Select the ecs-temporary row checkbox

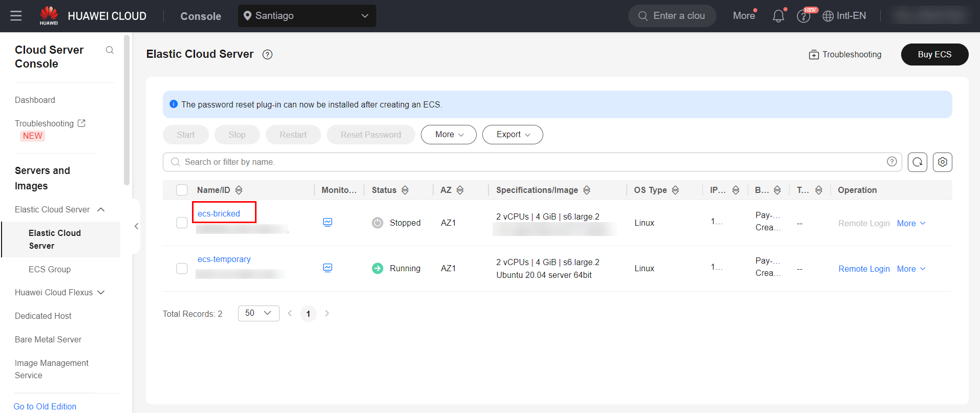point(182,268)
